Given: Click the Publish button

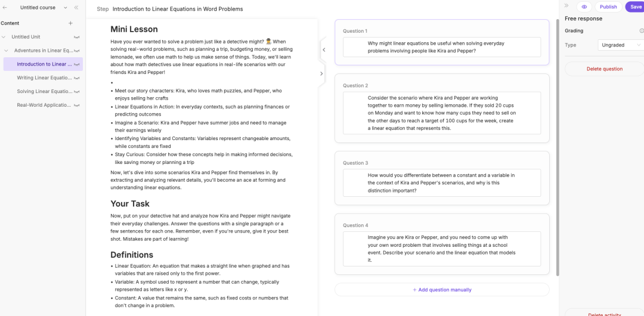Looking at the screenshot, I should pos(608,7).
